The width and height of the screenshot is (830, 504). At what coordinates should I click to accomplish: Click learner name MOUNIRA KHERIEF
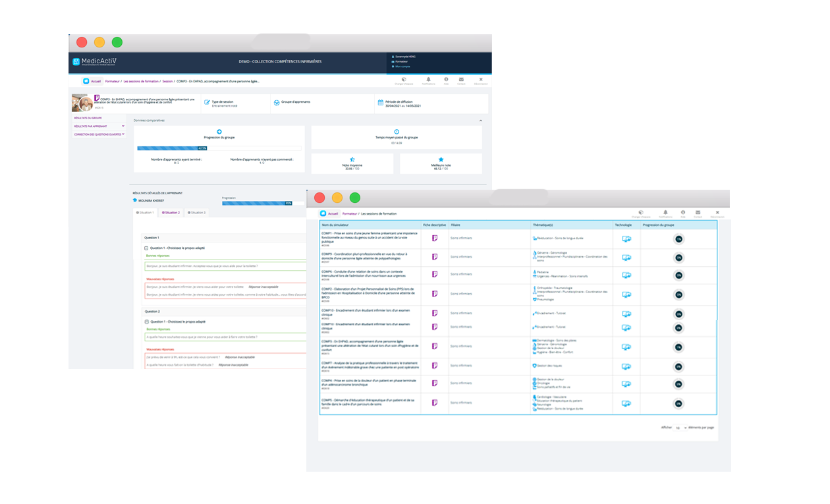point(151,200)
